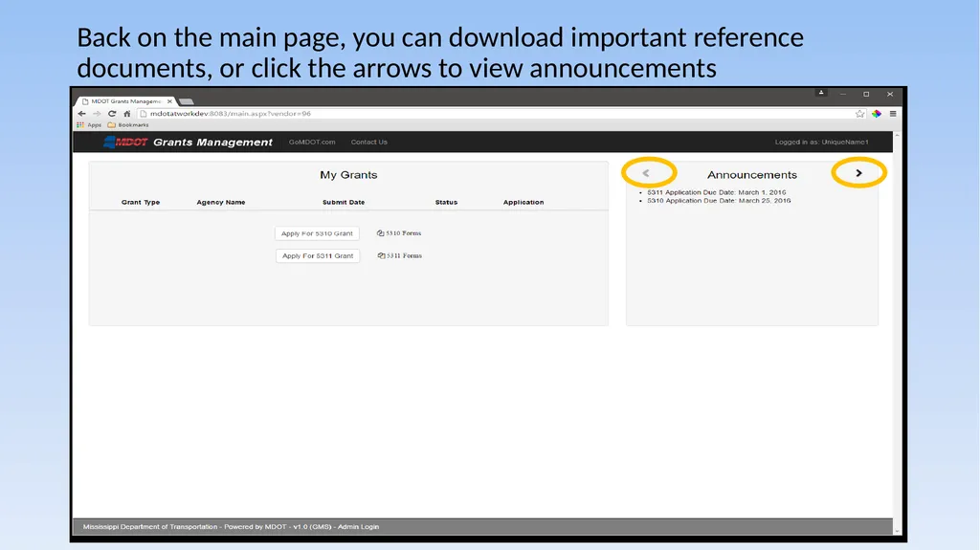Open the Contact Us link
This screenshot has width=980, height=550.
368,142
